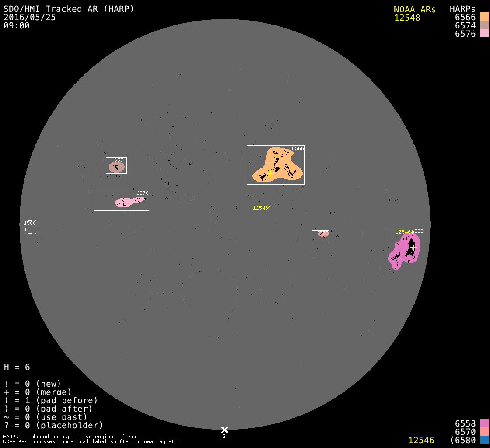Select the yellow arrow beside label 12548

(270, 207)
